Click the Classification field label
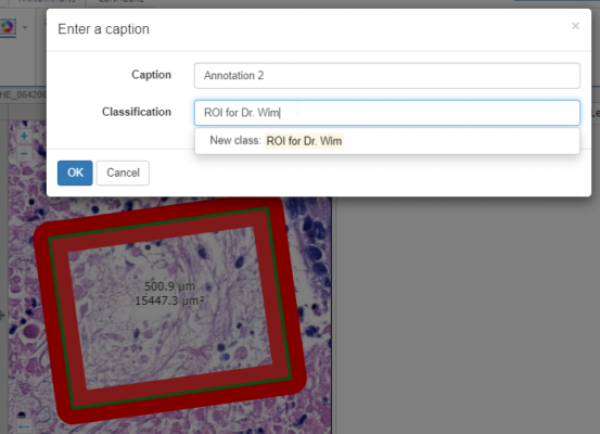The image size is (600, 434). point(136,112)
